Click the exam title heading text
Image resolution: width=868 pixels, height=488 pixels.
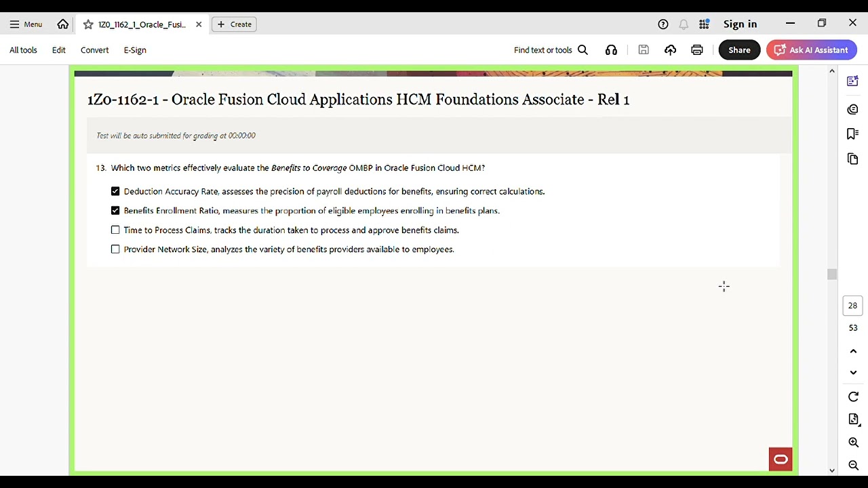(x=358, y=100)
